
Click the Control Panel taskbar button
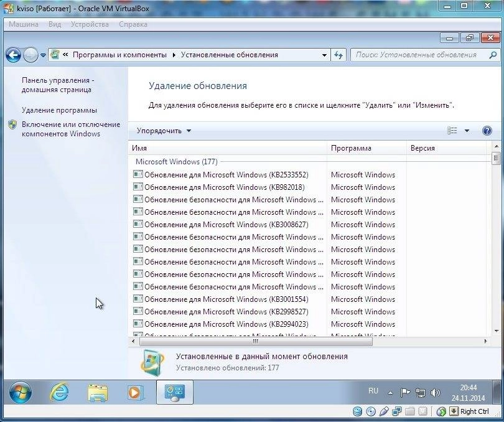point(175,392)
